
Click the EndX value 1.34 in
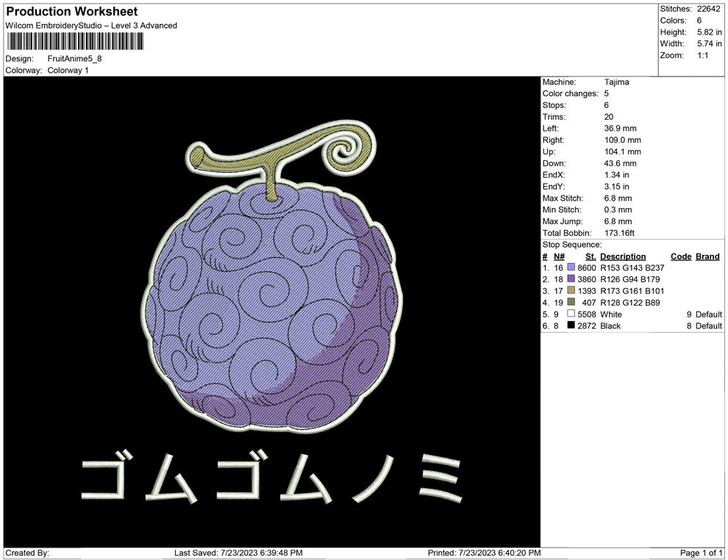click(x=616, y=175)
